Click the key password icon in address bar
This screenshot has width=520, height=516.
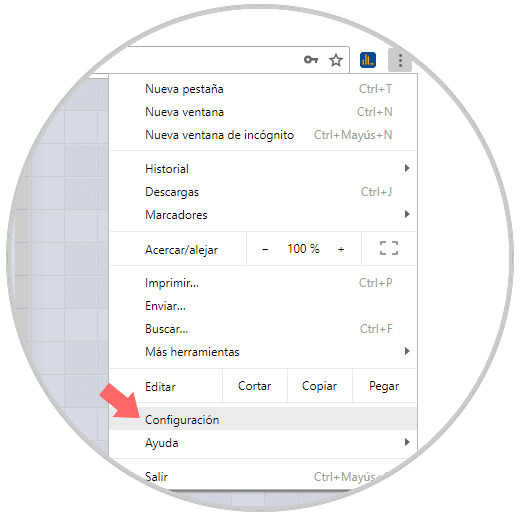tap(310, 60)
